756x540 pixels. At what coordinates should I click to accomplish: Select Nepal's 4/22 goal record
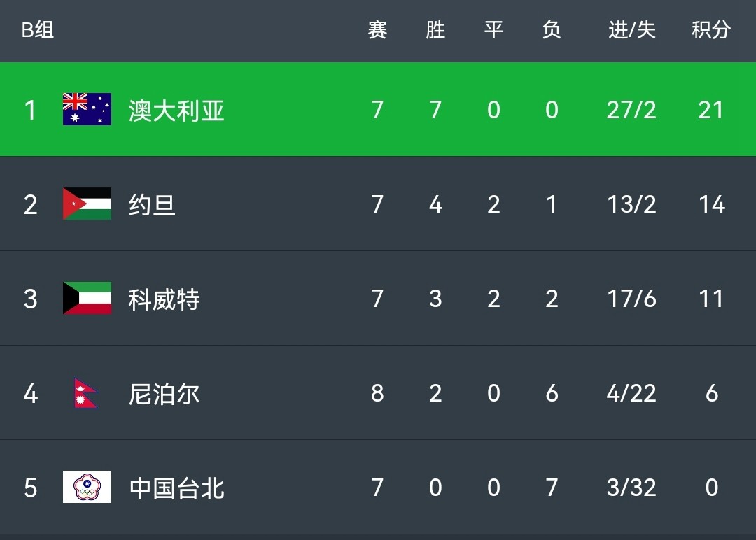tap(631, 393)
